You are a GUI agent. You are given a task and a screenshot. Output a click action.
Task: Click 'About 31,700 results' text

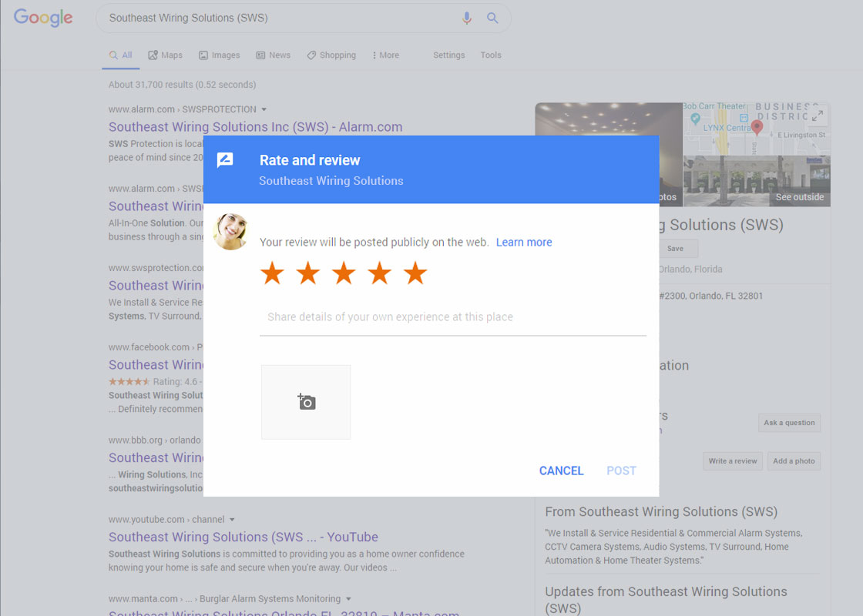click(182, 85)
